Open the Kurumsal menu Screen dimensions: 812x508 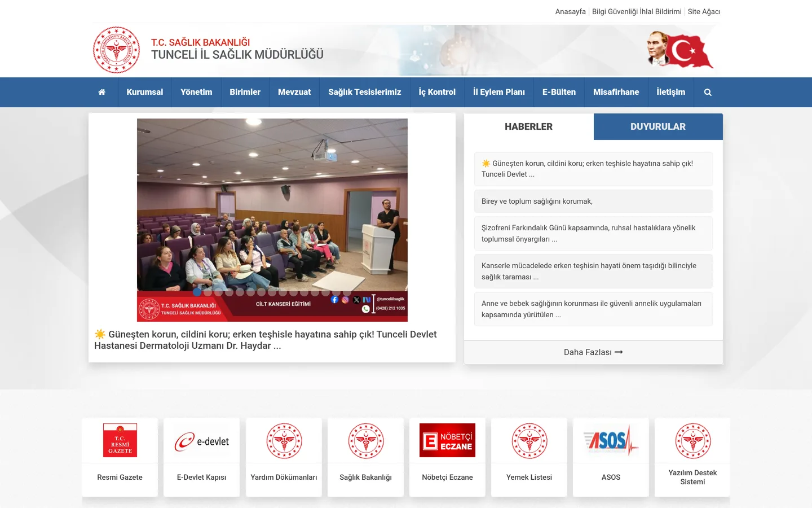click(x=145, y=92)
